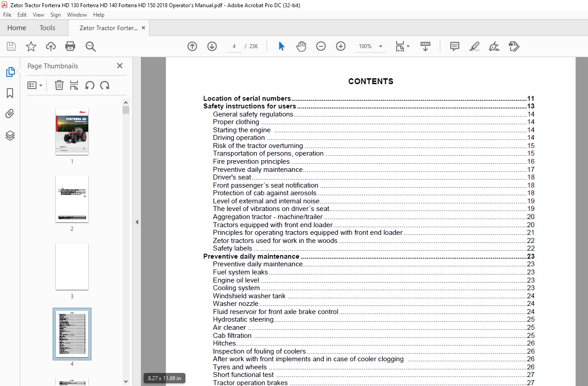Open the File menu
Image resolution: width=588 pixels, height=386 pixels.
pyautogui.click(x=7, y=15)
